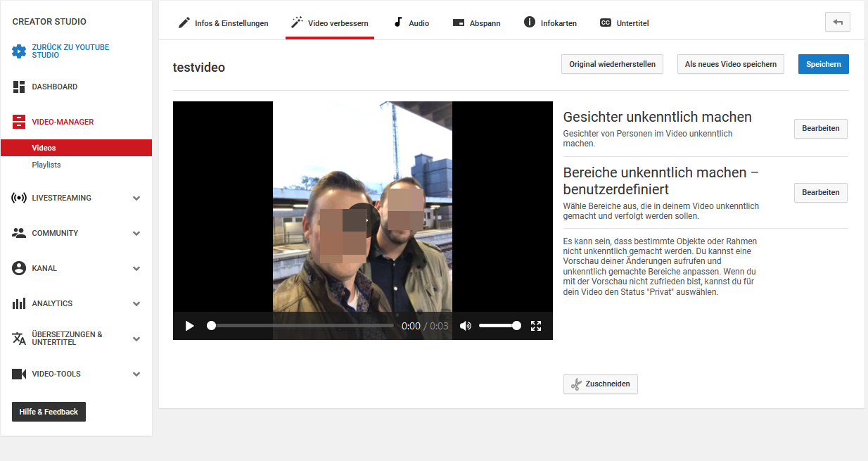This screenshot has height=461, width=868.
Task: Expand Übersetzungen & Untertitel chevron
Action: 136,339
